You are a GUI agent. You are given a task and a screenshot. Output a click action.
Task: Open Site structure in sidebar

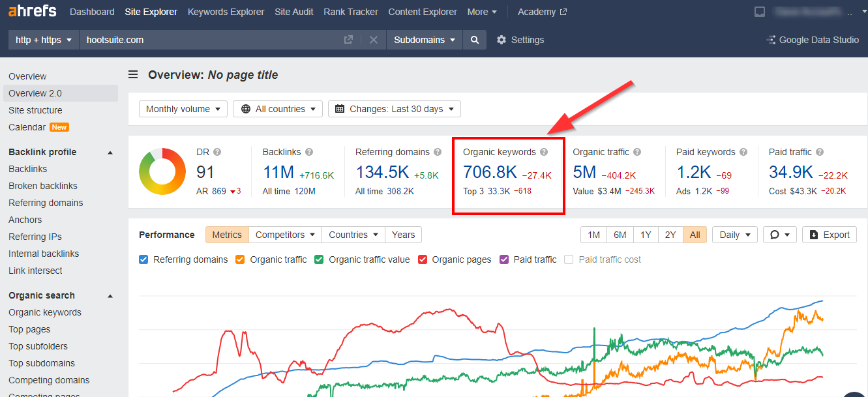35,110
